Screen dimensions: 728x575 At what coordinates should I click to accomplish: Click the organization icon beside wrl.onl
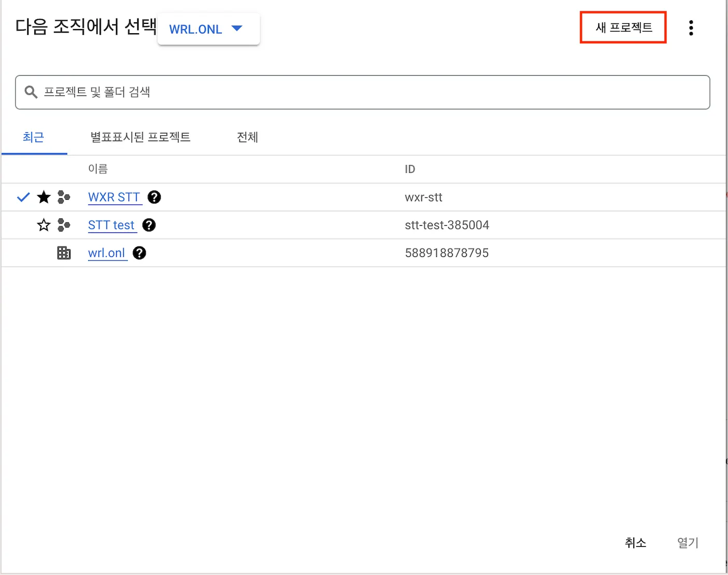[64, 253]
